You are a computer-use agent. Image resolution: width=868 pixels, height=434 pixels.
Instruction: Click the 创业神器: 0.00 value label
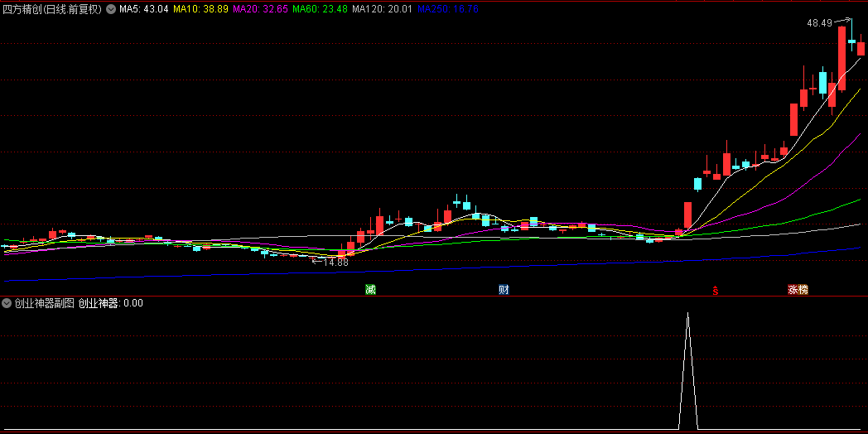click(111, 303)
